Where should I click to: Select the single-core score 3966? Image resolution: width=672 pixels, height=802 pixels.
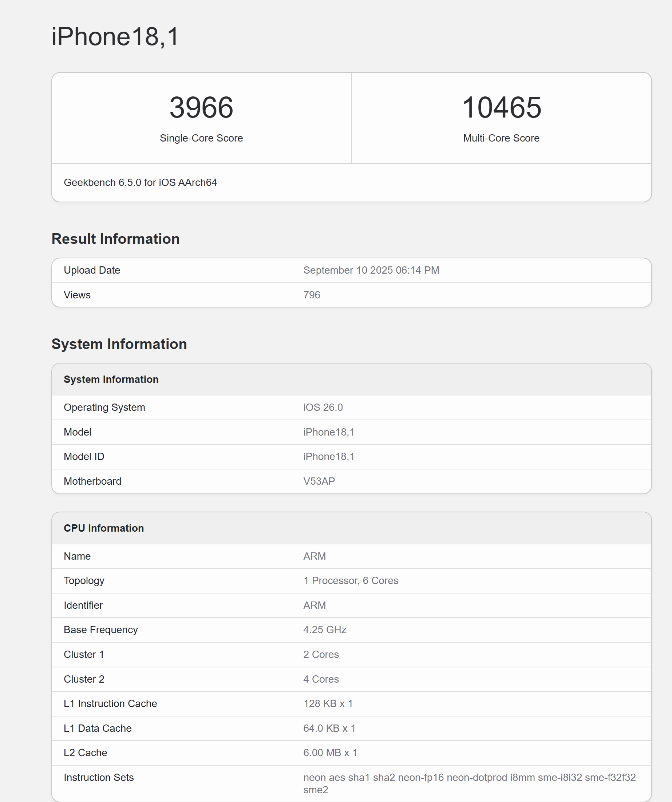201,107
